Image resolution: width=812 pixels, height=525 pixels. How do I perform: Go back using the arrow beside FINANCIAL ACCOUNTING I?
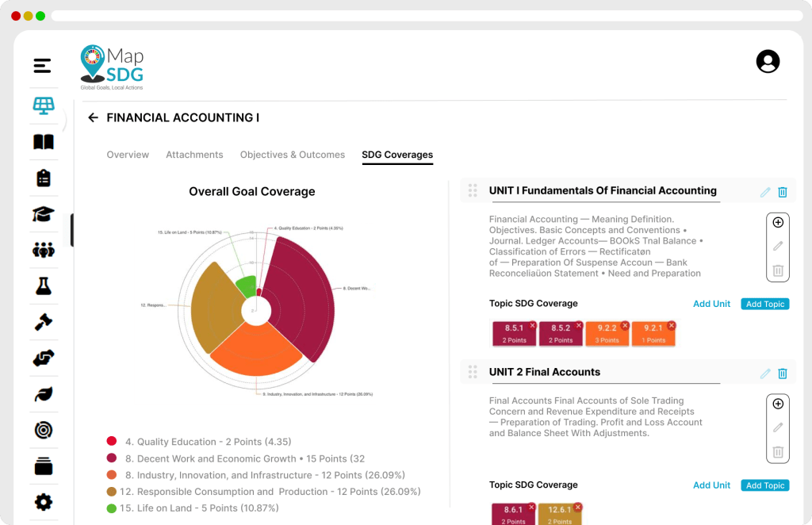pyautogui.click(x=93, y=117)
